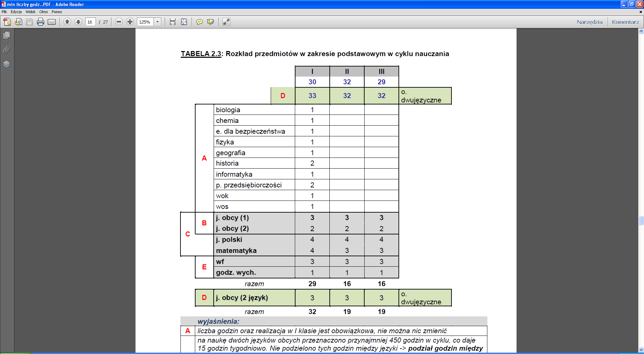
Task: Select the Highlight text tool icon
Action: point(211,22)
